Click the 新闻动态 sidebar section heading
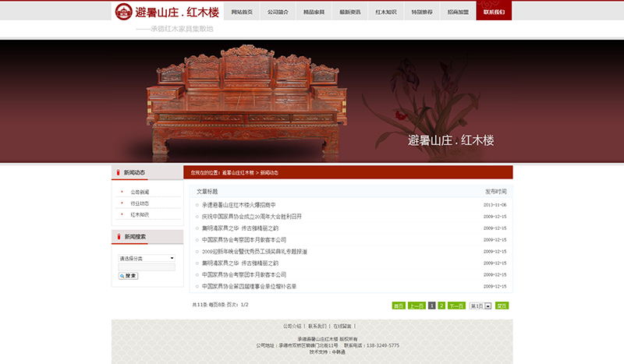This screenshot has height=364, width=624. 134,173
